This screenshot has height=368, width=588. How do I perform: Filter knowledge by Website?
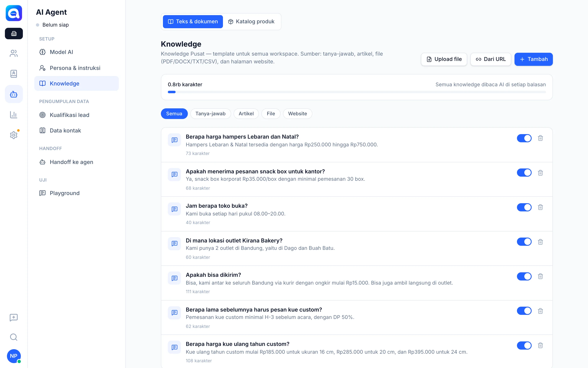pos(297,114)
